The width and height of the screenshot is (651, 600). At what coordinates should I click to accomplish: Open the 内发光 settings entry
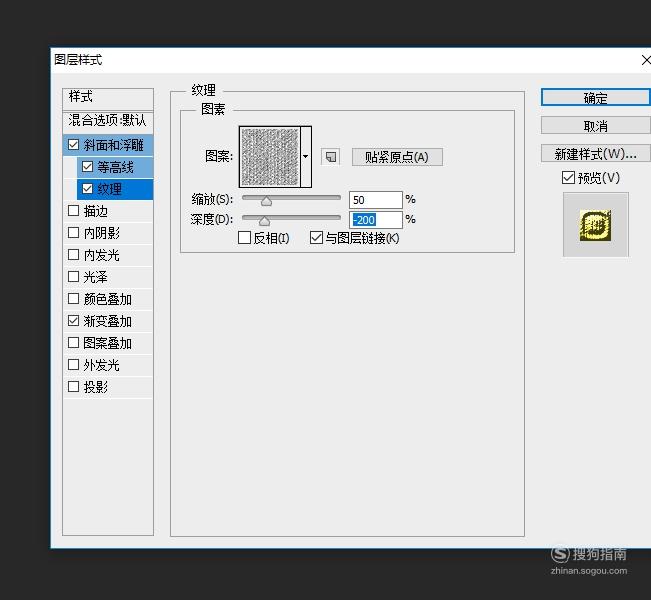(102, 255)
